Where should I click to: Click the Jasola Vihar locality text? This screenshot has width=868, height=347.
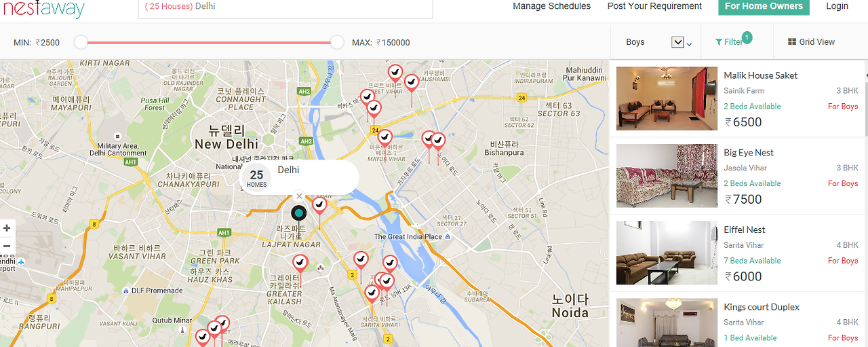[745, 168]
